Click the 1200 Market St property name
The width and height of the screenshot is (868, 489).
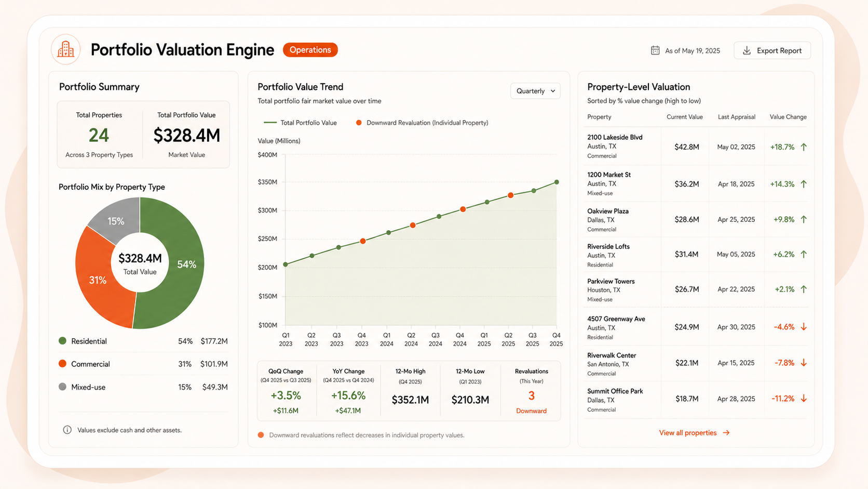click(x=609, y=175)
